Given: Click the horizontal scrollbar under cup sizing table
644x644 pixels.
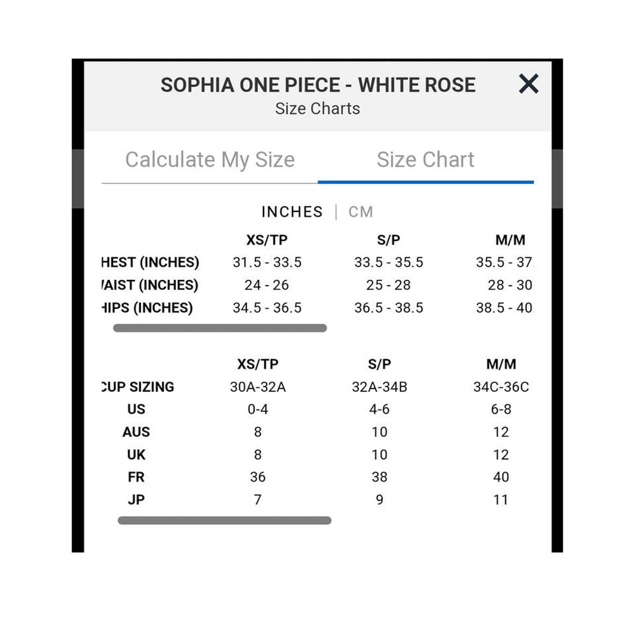Looking at the screenshot, I should pyautogui.click(x=225, y=520).
